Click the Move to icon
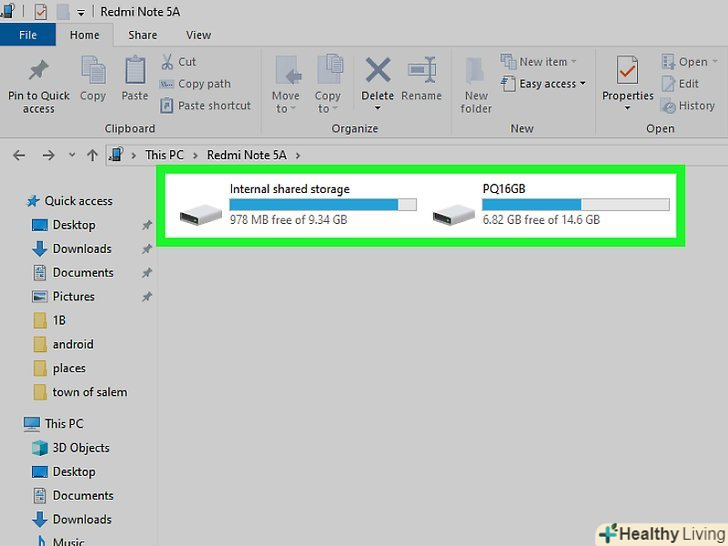 click(288, 70)
